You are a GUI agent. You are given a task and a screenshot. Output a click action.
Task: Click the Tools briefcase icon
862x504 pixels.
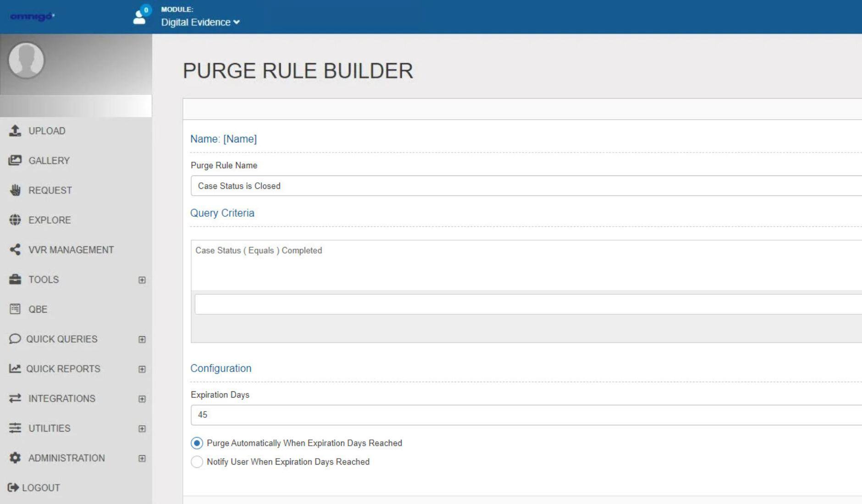(15, 279)
